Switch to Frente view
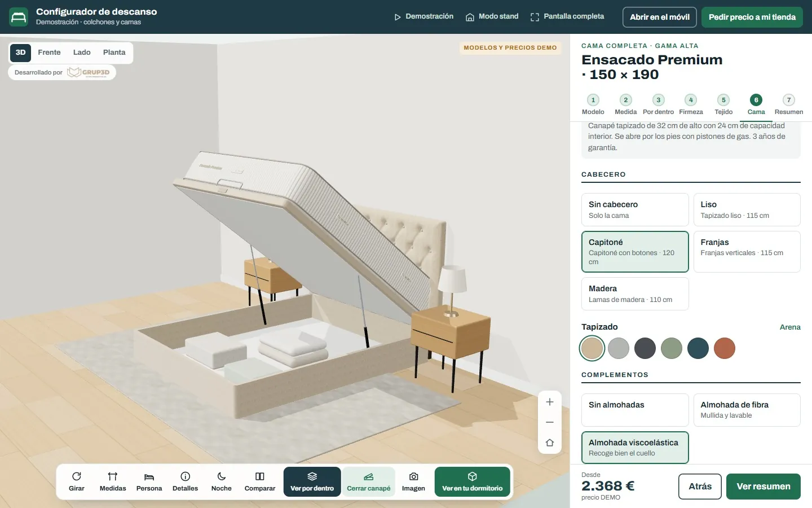812x508 pixels. [x=49, y=52]
